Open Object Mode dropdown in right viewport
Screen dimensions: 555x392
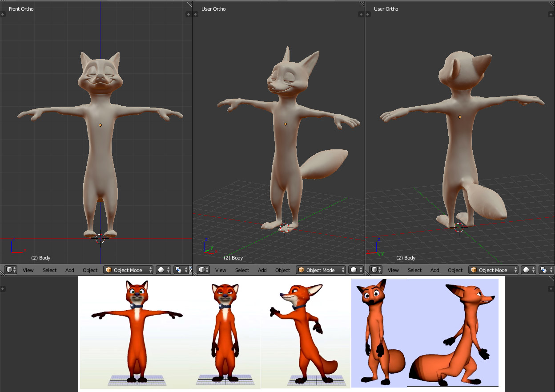point(494,270)
